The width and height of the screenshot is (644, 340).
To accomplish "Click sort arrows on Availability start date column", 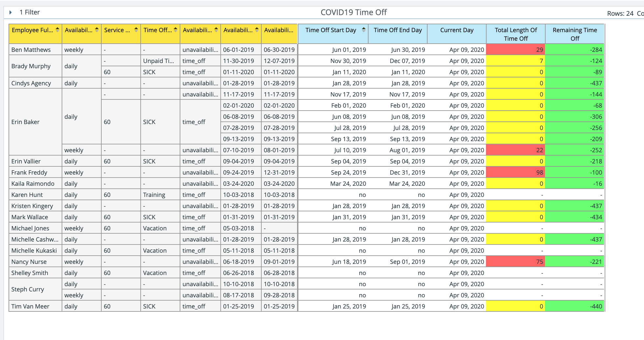I will (x=257, y=30).
